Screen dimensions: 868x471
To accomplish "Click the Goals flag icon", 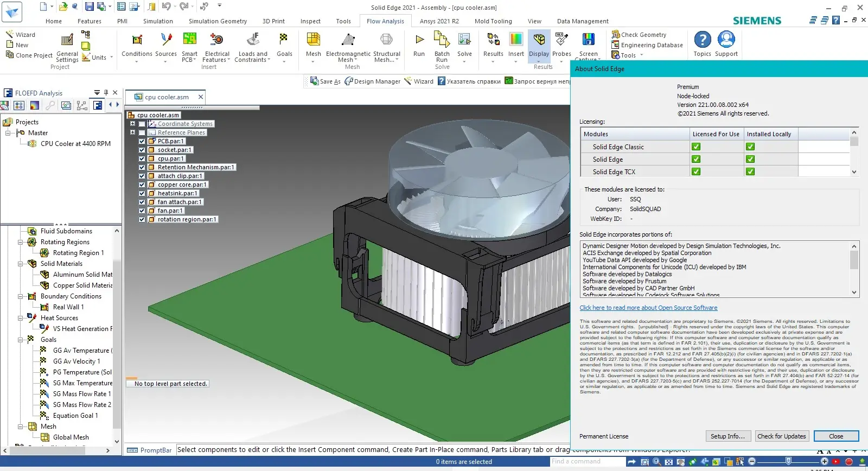I will (284, 39).
